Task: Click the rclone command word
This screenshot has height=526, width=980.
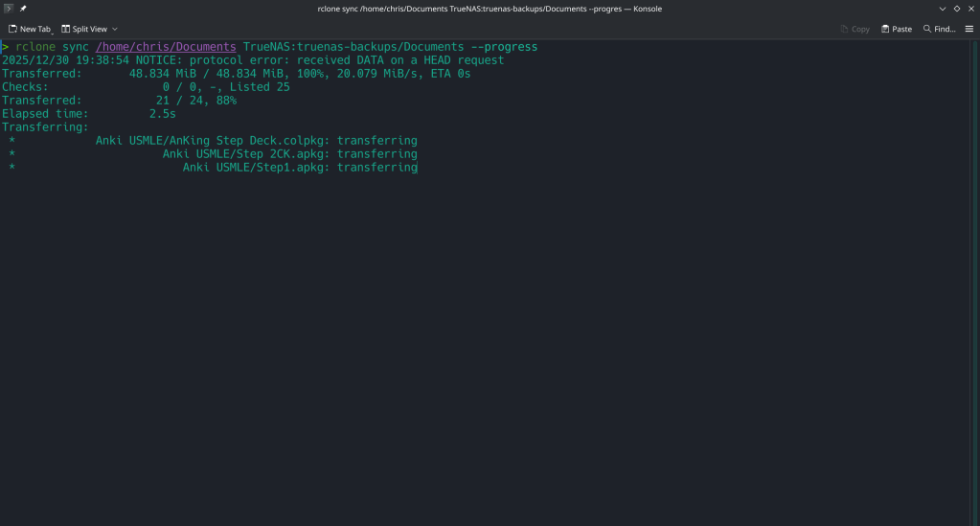Action: 35,47
